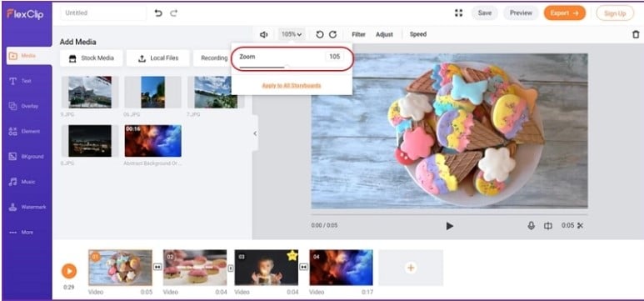This screenshot has width=644, height=301.
Task: Open the 105% zoom dropdown
Action: click(x=292, y=34)
